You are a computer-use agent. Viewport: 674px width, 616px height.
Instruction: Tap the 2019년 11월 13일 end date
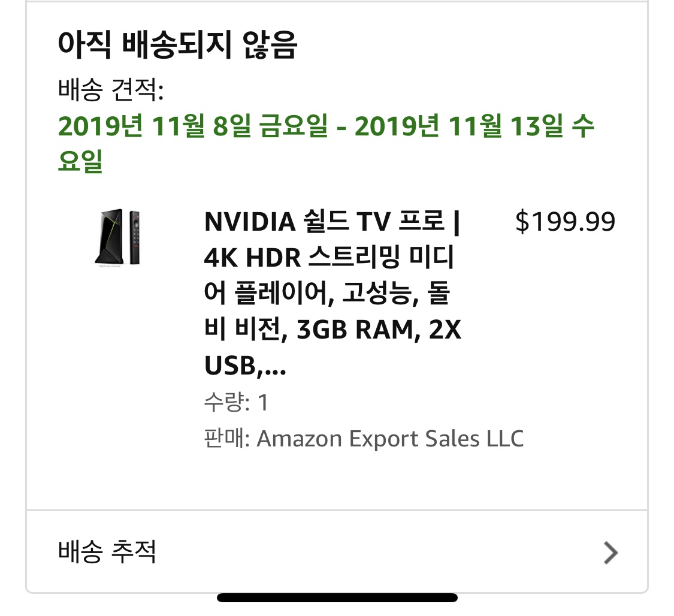(x=459, y=126)
